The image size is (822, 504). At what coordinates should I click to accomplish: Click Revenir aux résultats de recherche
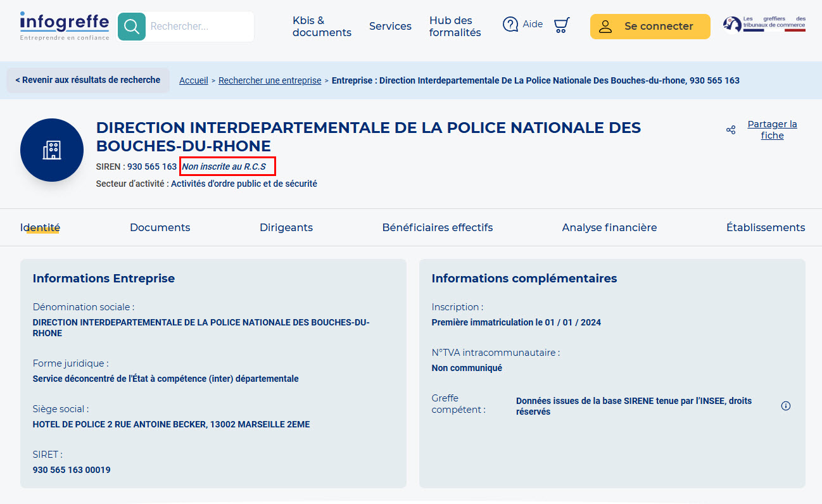88,80
